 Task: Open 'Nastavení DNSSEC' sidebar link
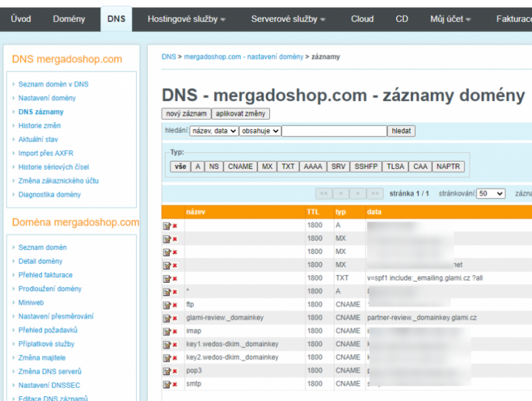[49, 386]
